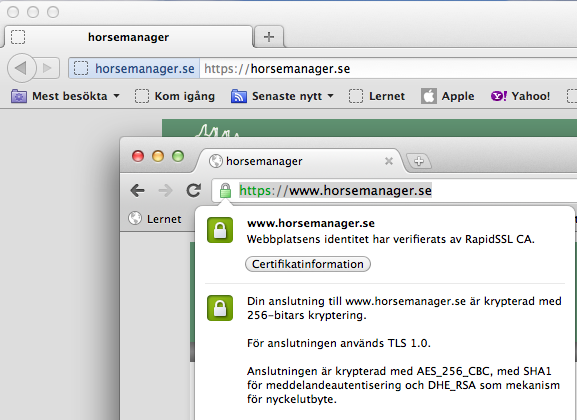The height and width of the screenshot is (420, 577).
Task: Open the Lernet bookmark in Chrome
Action: point(155,219)
